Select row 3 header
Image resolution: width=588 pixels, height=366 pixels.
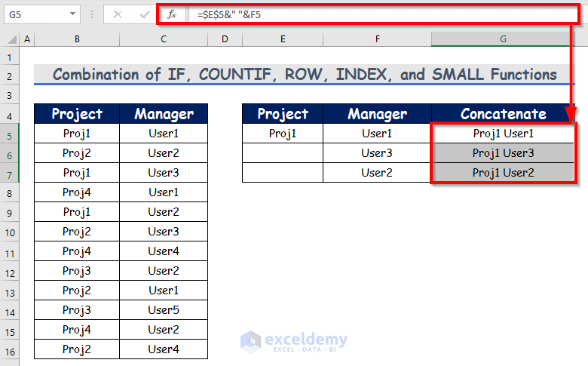[x=9, y=95]
